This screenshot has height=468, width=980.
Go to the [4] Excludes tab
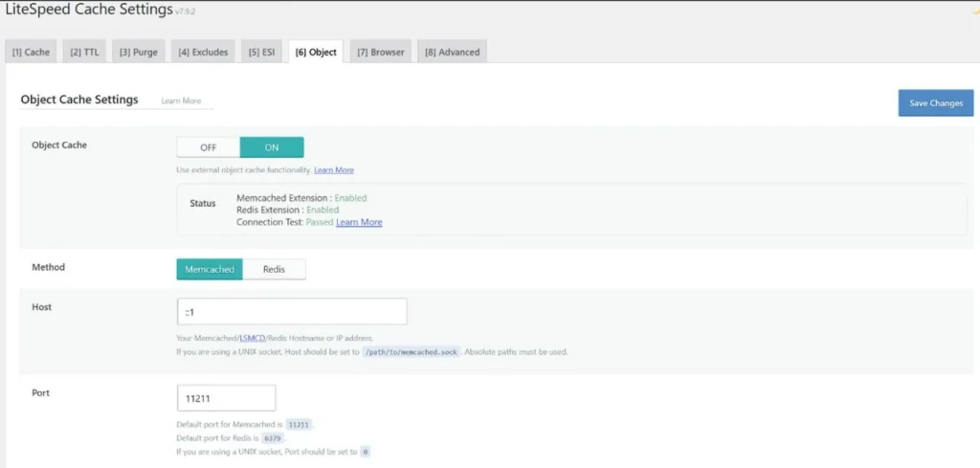point(203,52)
